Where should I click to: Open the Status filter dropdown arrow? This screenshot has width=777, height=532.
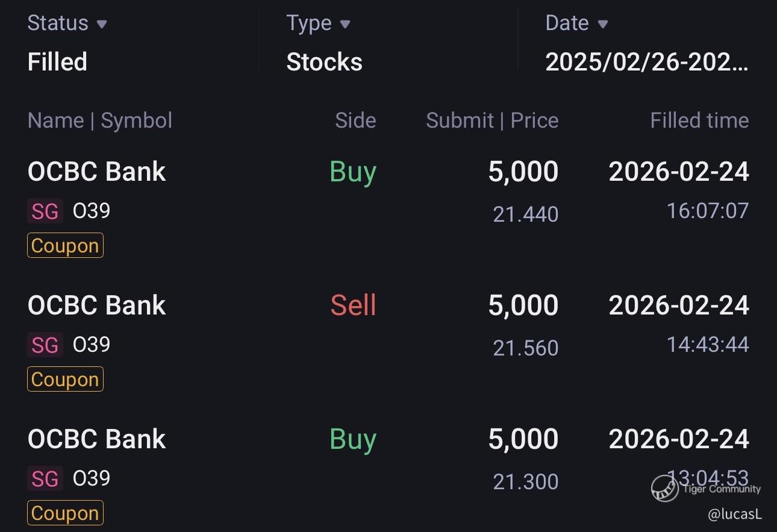102,24
